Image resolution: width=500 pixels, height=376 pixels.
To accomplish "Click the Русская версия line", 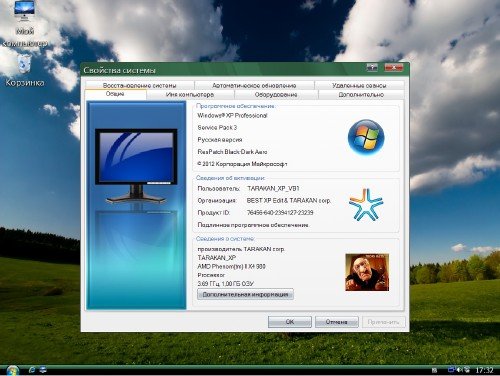I will pos(220,140).
